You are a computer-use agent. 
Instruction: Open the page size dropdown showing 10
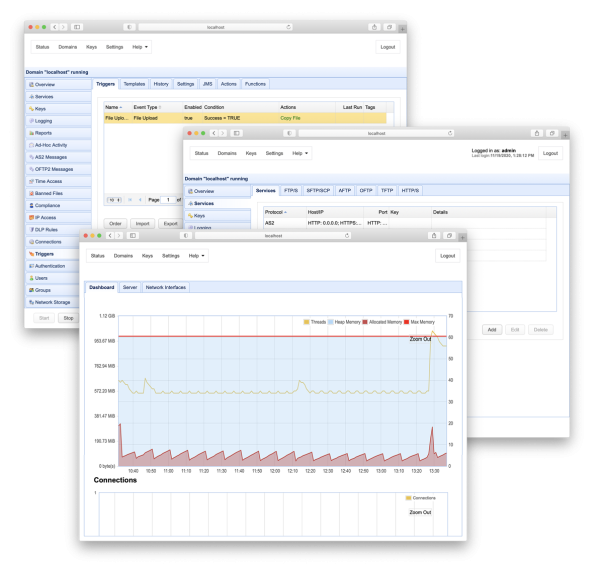(x=113, y=200)
